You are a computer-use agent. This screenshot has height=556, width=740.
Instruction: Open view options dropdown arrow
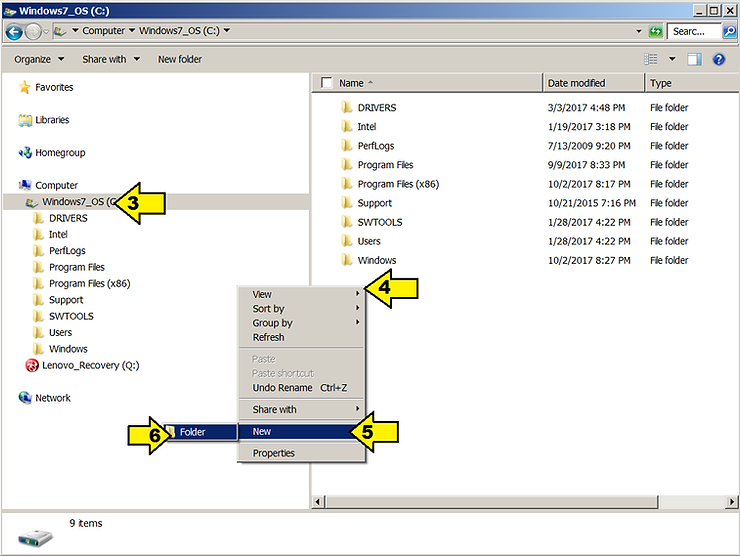pyautogui.click(x=672, y=60)
